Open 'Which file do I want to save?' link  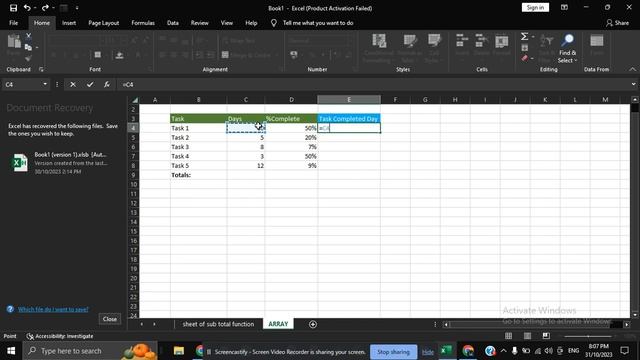[53, 309]
